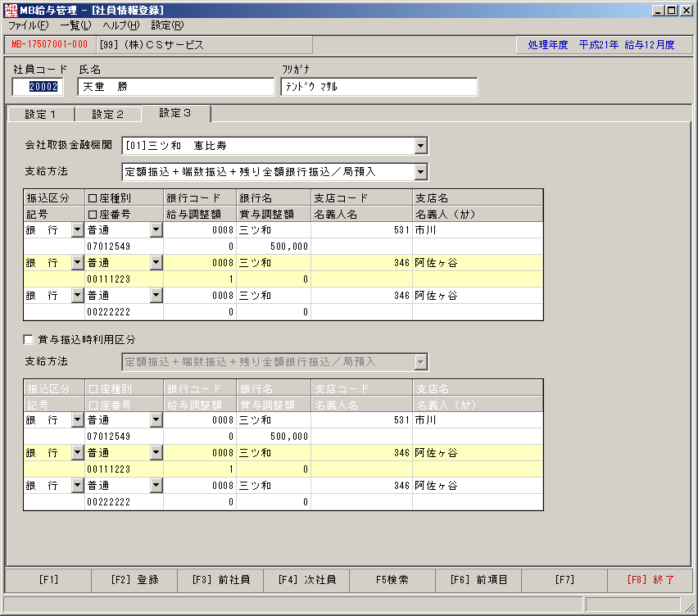Viewport: 698px width, 616px height.
Task: Click branch code 531 in upper table
Action: tap(361, 230)
